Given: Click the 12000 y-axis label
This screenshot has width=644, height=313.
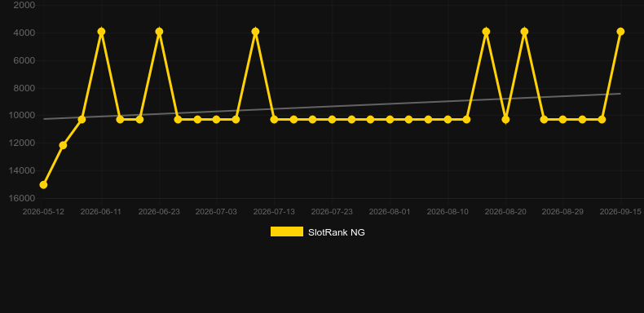Looking at the screenshot, I should coord(22,143).
